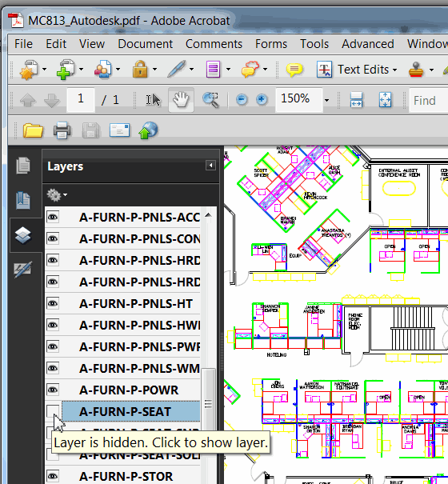The image size is (448, 484).
Task: Hide the A-FURN-P-POWR layer via eye icon
Action: pyautogui.click(x=53, y=390)
